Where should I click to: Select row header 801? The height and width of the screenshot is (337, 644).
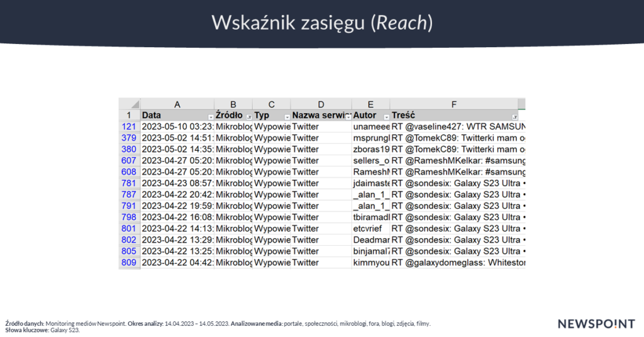pyautogui.click(x=130, y=228)
